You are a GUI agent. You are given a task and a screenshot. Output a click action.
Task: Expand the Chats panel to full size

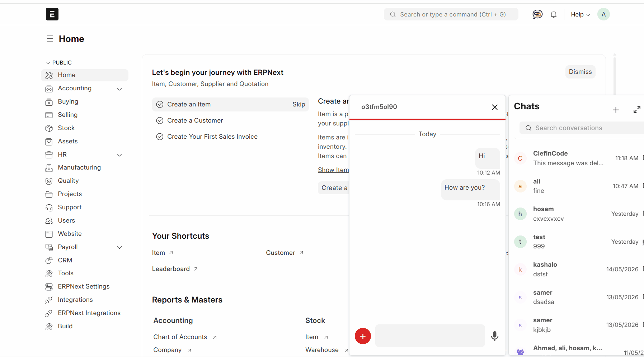point(637,110)
